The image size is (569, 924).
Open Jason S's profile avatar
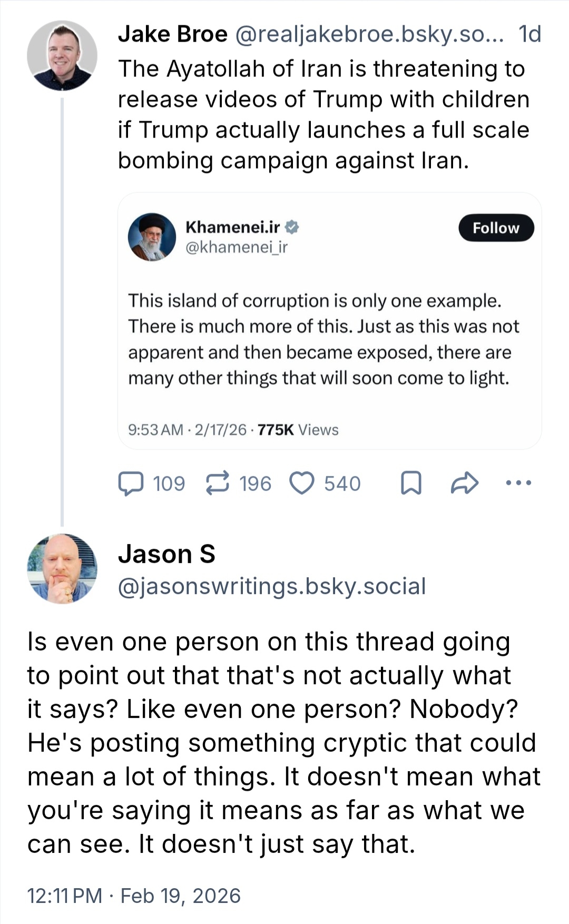click(x=62, y=569)
